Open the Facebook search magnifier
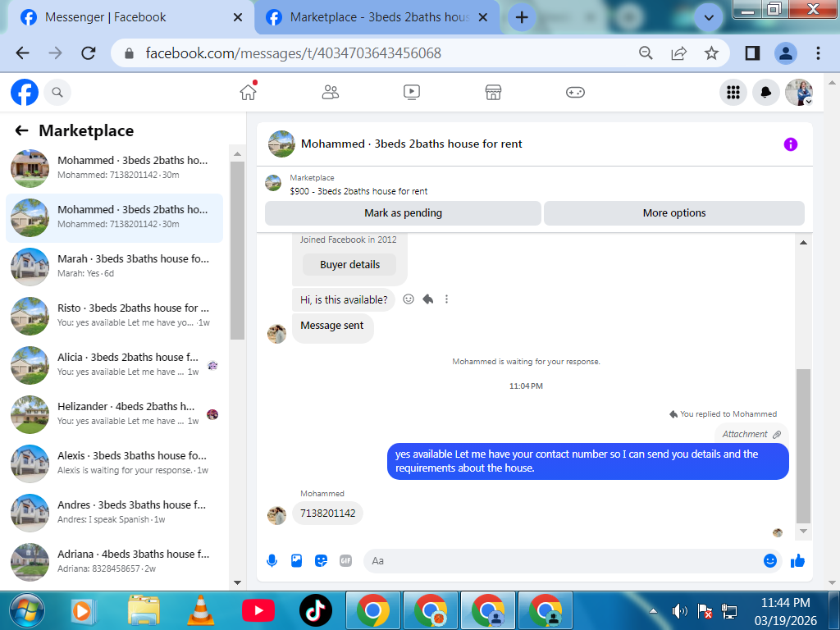840x630 pixels. pos(57,92)
